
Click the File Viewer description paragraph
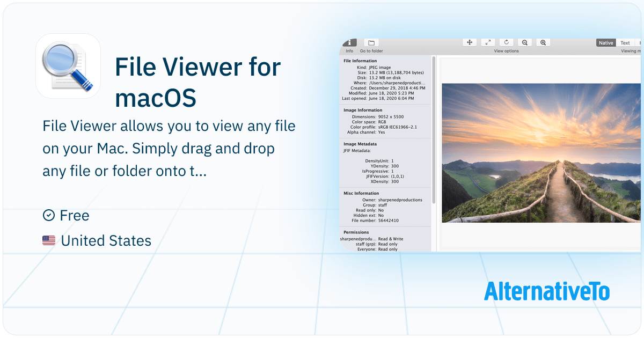coord(169,149)
